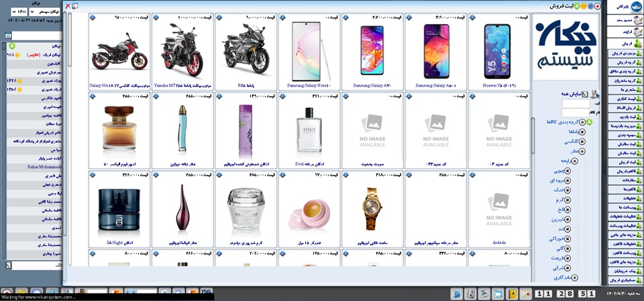Open info icon on Samsung Galaxy A70 card
644x301 pixels.
pos(346,17)
